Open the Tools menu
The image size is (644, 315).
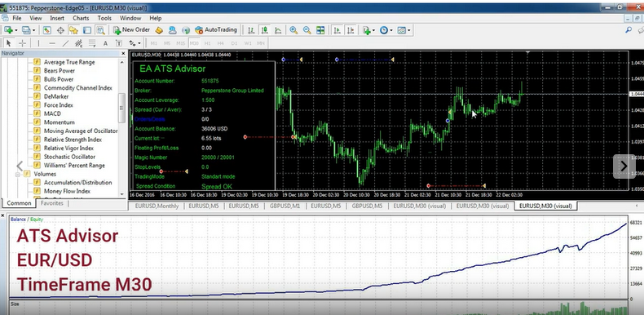click(x=104, y=18)
